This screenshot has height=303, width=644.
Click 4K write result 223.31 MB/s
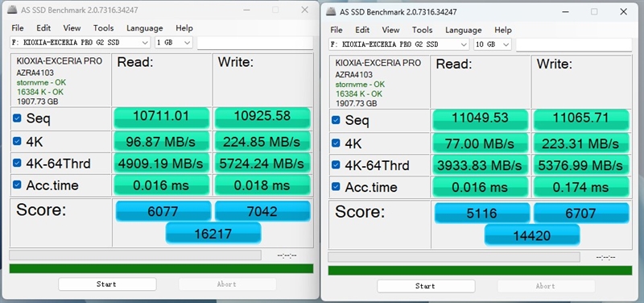coord(581,143)
